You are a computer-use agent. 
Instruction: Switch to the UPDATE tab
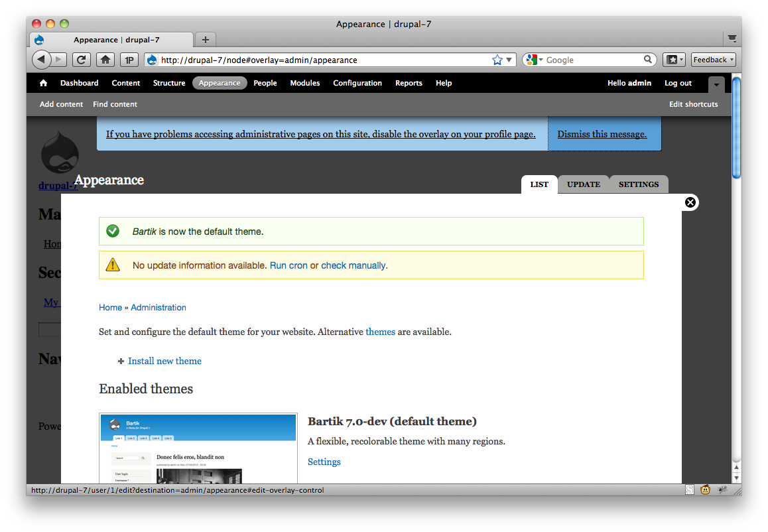tap(584, 184)
